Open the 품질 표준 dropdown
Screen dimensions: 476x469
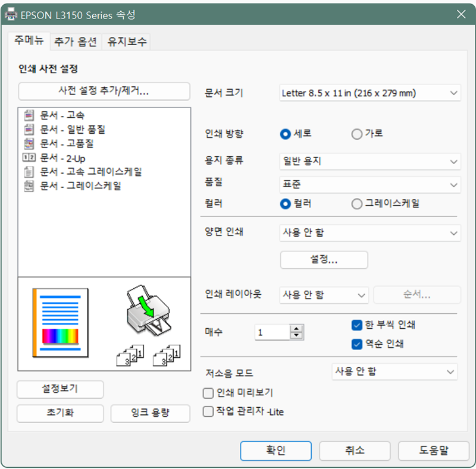pyautogui.click(x=369, y=184)
